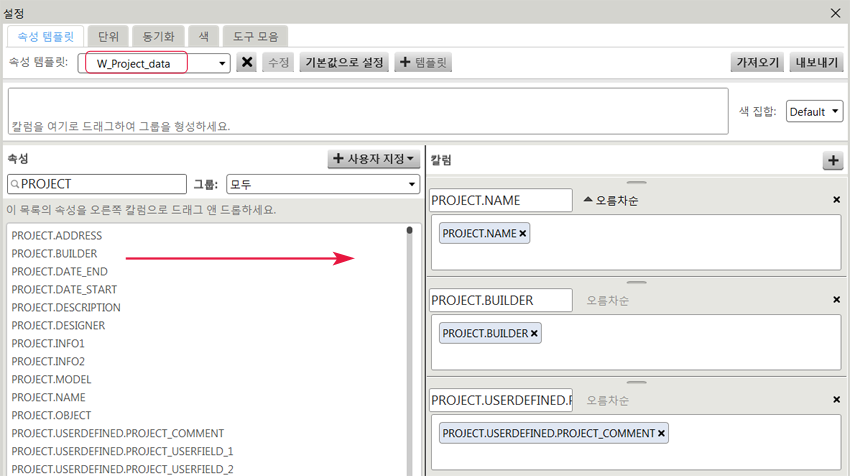Delete the PROJECT.USERDEFINED column

(x=836, y=400)
